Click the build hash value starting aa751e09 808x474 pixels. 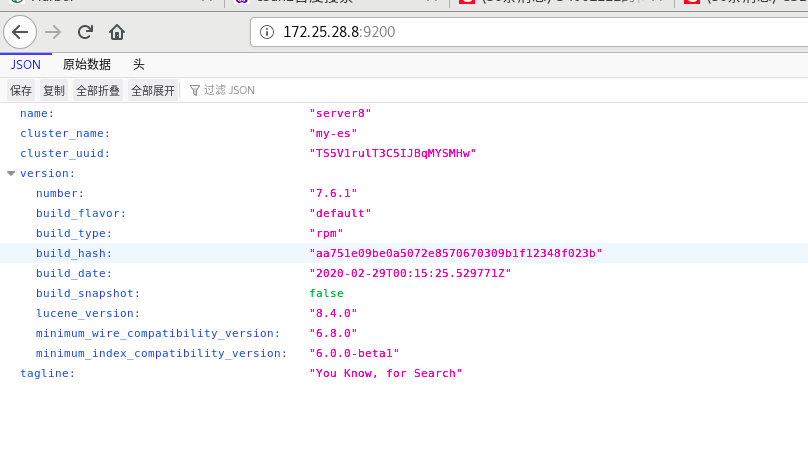(x=456, y=253)
